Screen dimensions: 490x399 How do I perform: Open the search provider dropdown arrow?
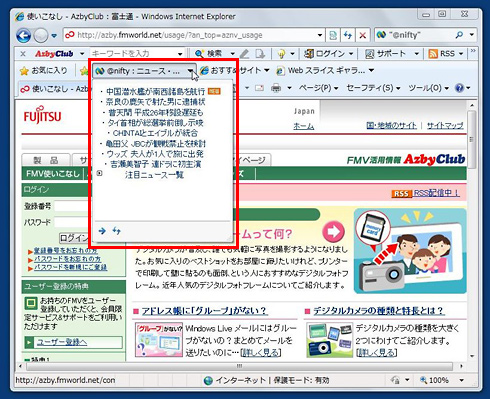point(472,35)
